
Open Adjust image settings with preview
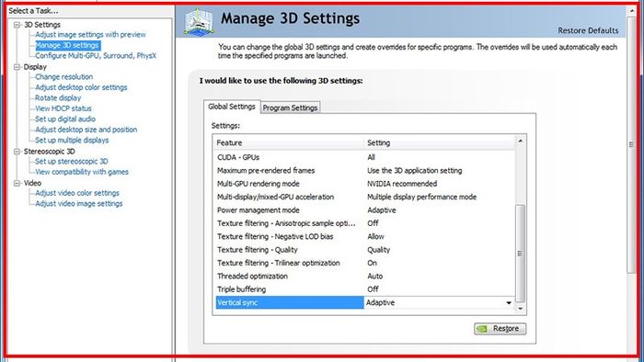tap(90, 35)
